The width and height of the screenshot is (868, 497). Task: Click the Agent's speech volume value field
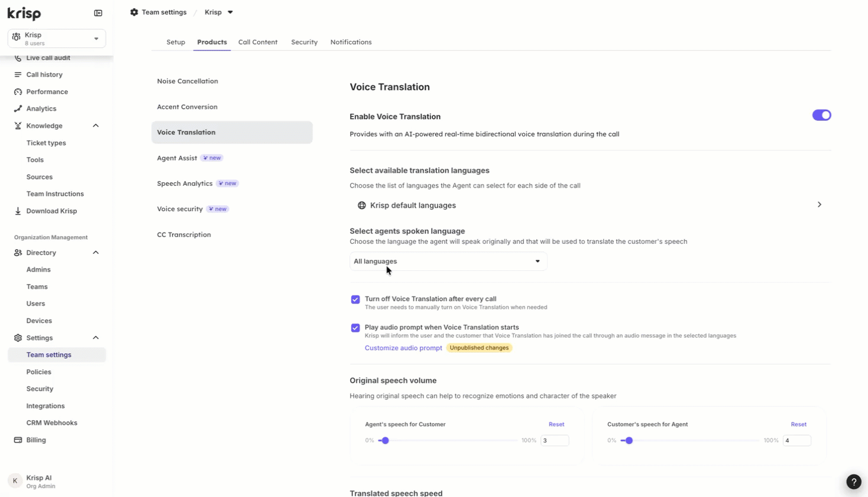tap(555, 441)
